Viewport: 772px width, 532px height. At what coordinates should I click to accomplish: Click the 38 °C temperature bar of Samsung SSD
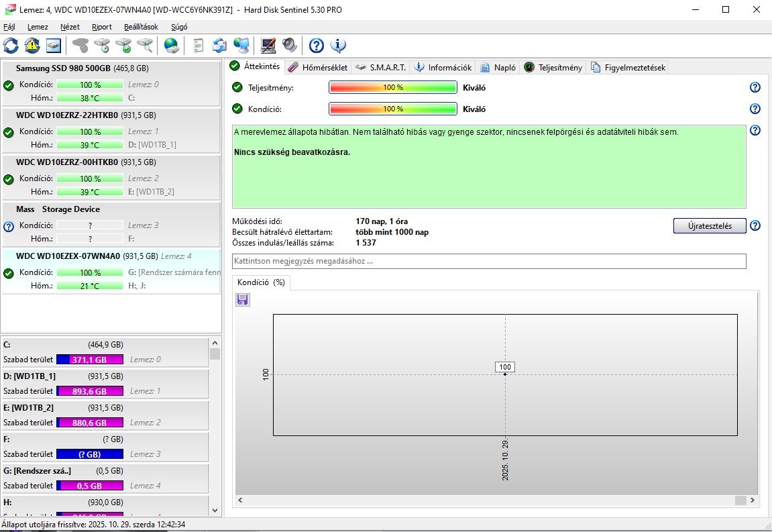[x=90, y=97]
